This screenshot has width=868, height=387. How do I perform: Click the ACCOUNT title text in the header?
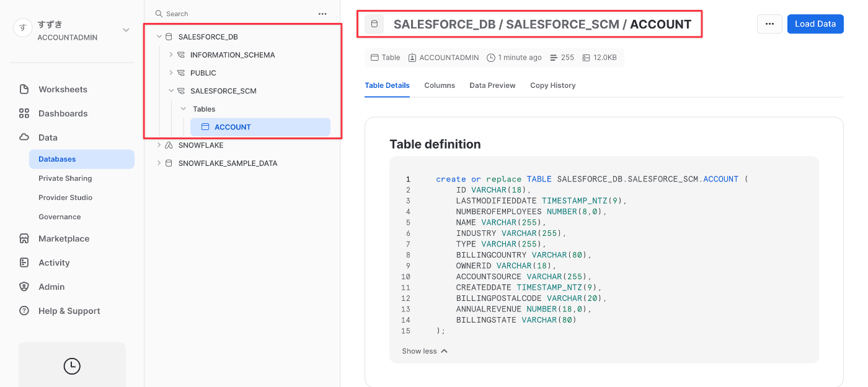(660, 25)
